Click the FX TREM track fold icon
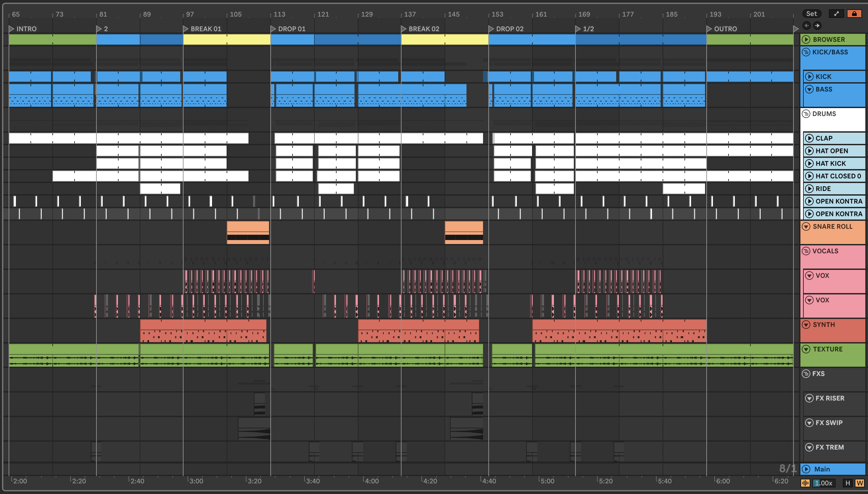Screen dimensions: 868x494 (x=809, y=447)
